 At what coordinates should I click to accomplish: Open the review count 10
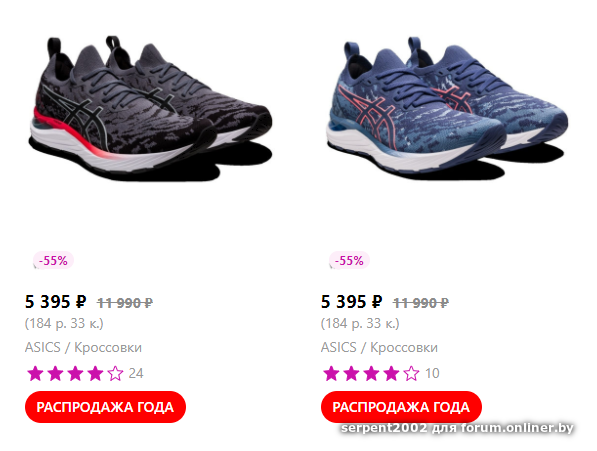click(x=432, y=373)
